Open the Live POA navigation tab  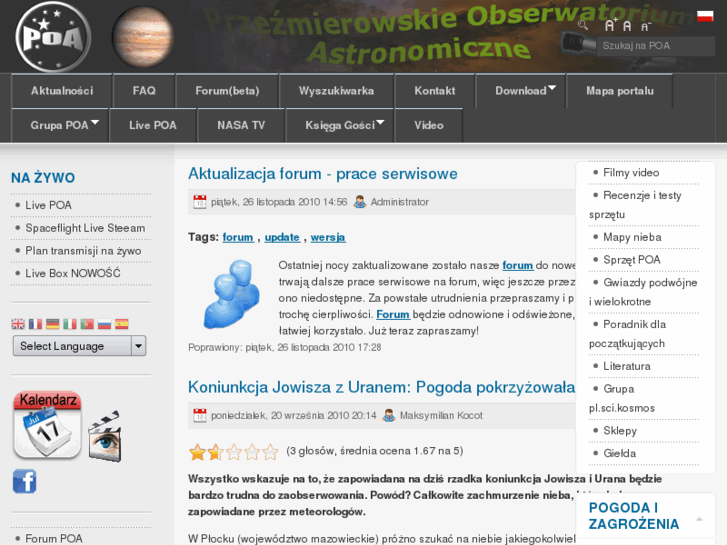pos(153,125)
